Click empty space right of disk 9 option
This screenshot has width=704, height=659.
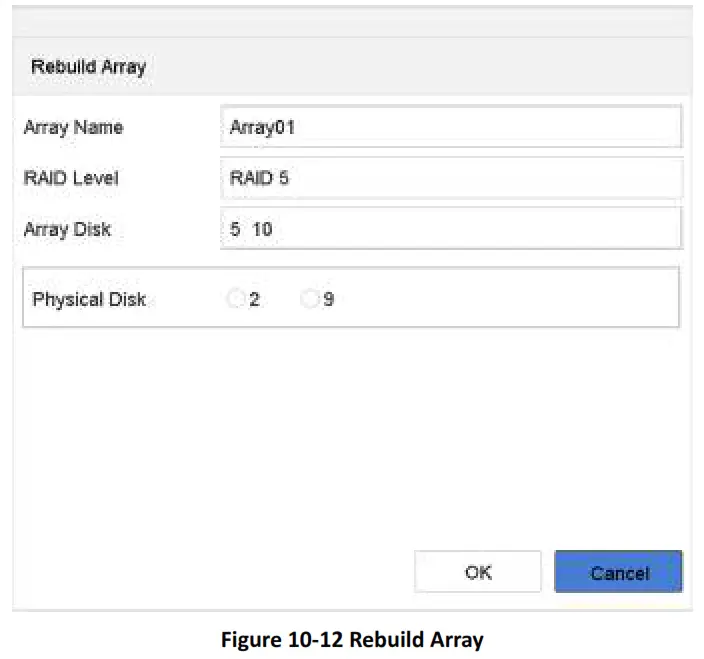click(x=500, y=298)
